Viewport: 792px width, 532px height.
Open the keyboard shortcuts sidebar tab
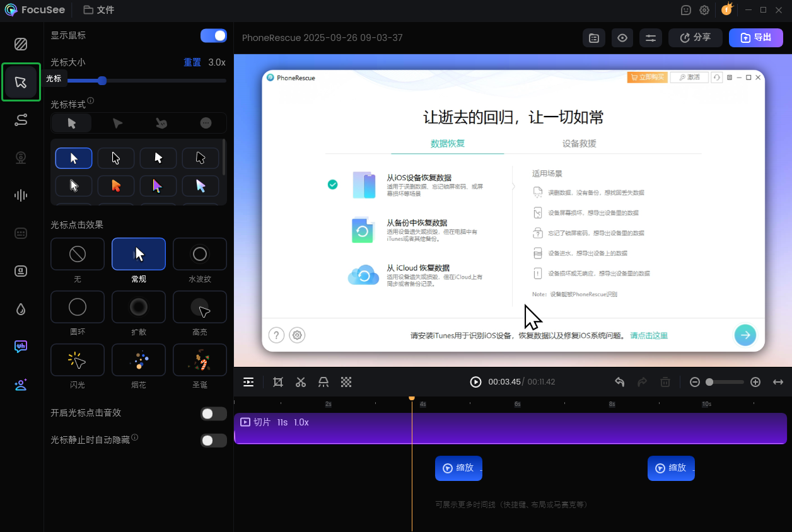pos(21,233)
